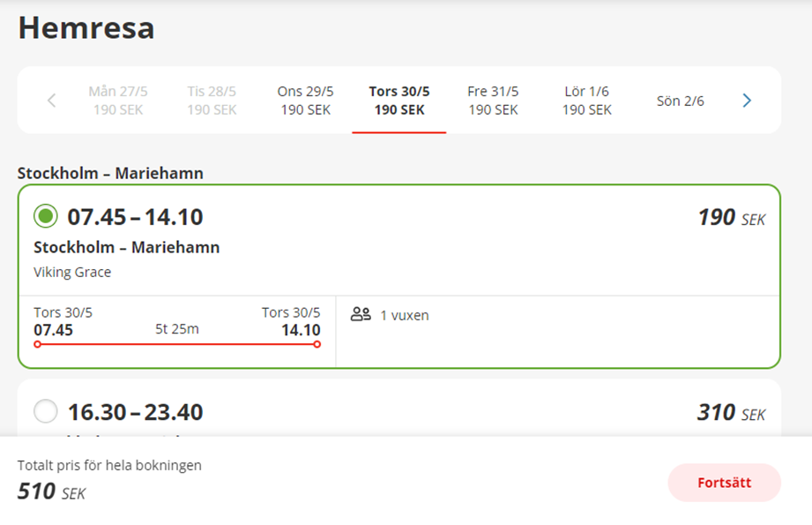Select the 16.30–23.40 departure radio button
This screenshot has width=812, height=525.
46,411
